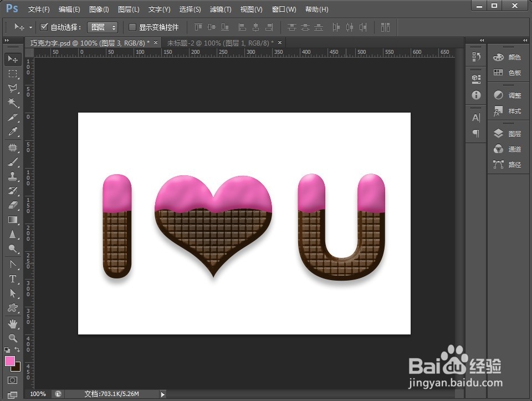This screenshot has height=401, width=532.
Task: Open the 视图(V) menu
Action: (x=252, y=9)
